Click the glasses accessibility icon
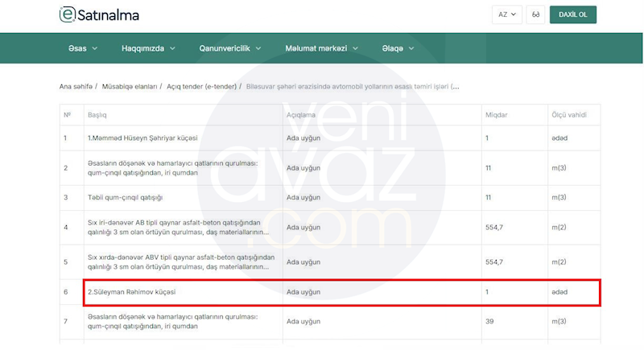The height and width of the screenshot is (350, 644). pyautogui.click(x=535, y=14)
